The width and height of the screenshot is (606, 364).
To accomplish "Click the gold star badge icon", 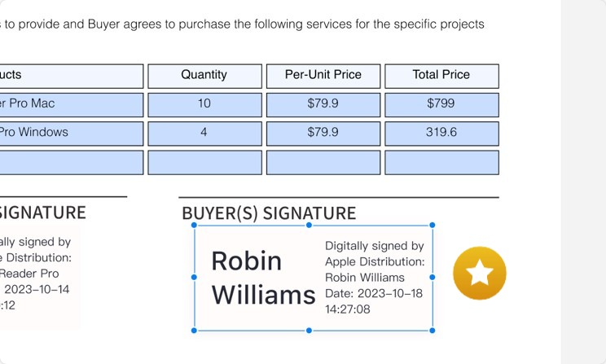I will (x=480, y=273).
